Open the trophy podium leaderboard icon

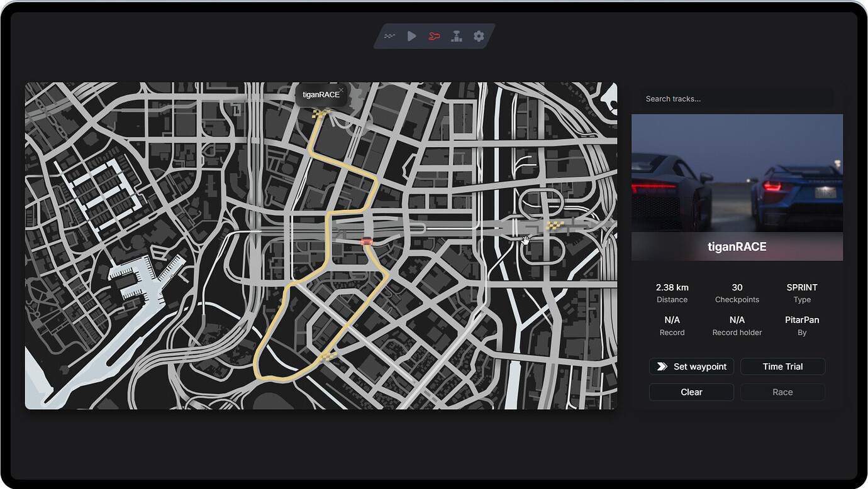(x=457, y=36)
